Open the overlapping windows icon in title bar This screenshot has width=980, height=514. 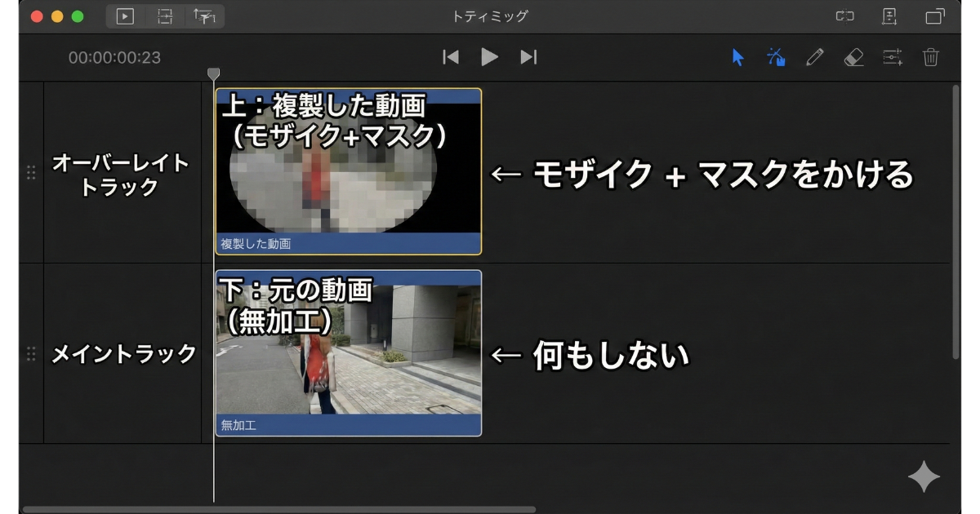pyautogui.click(x=934, y=16)
